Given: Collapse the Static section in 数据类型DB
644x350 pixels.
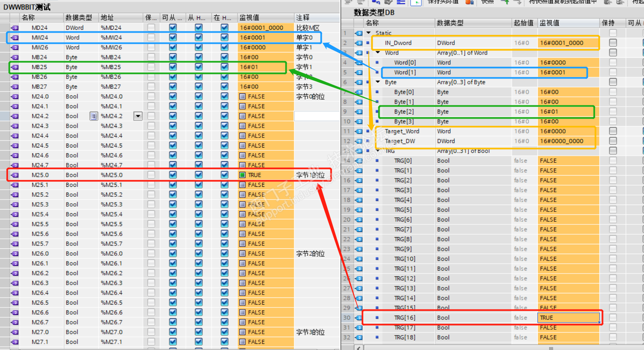Looking at the screenshot, I should point(368,33).
